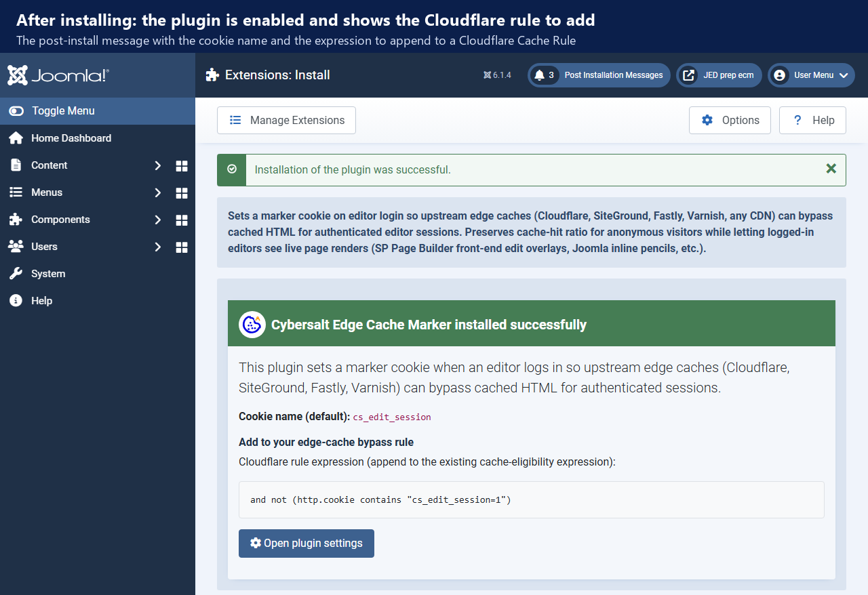Click the Extensions: Install page title

(277, 75)
